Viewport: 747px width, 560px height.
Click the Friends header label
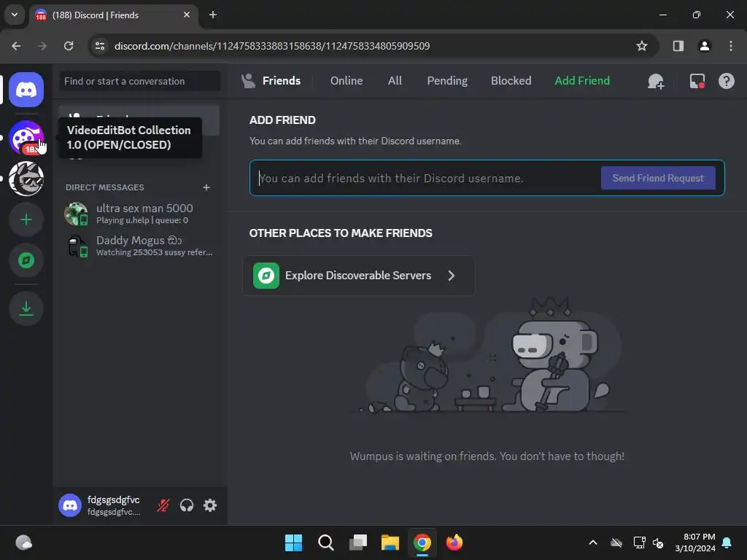pos(281,80)
